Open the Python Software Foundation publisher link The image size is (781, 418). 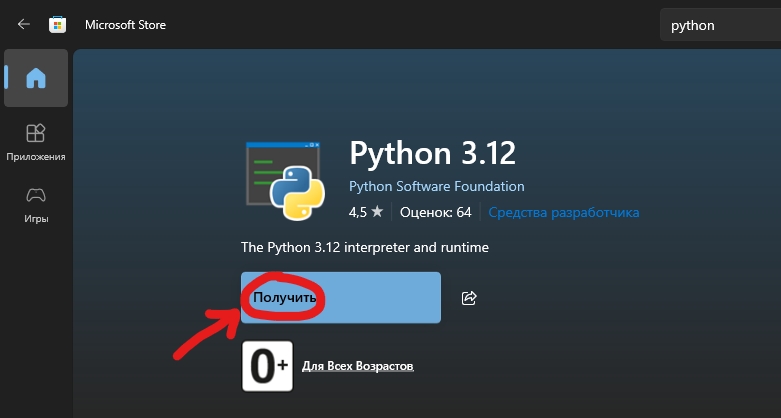(436, 186)
